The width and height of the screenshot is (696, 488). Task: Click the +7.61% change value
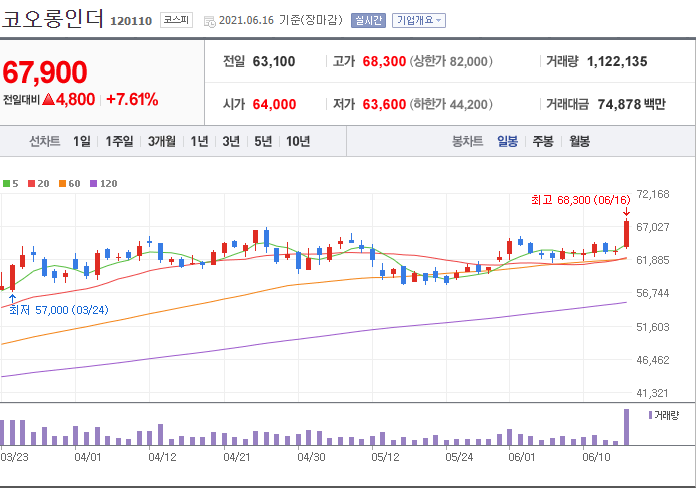pyautogui.click(x=132, y=99)
